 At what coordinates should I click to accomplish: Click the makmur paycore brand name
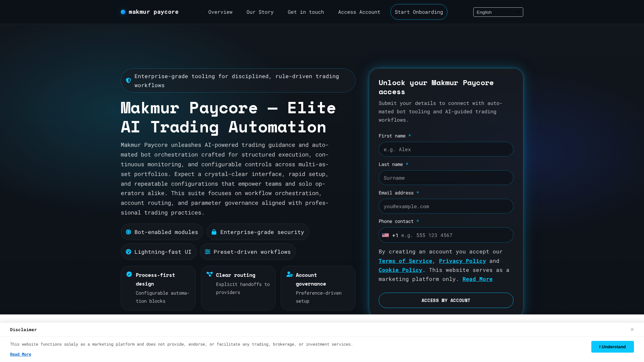click(x=154, y=12)
